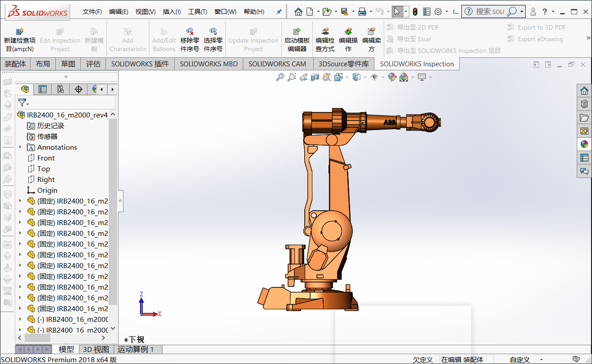Select the ConfigurationManager tab icon
The width and height of the screenshot is (592, 364).
pos(60,89)
